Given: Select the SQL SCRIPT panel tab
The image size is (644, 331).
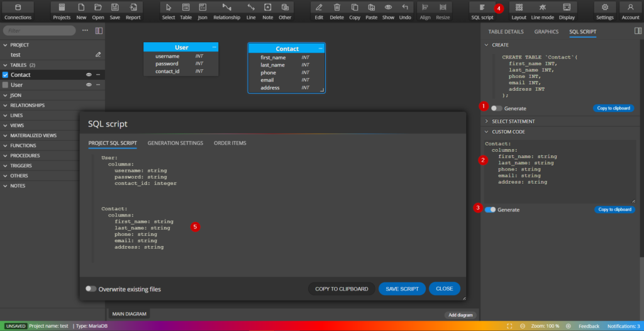Looking at the screenshot, I should point(583,31).
